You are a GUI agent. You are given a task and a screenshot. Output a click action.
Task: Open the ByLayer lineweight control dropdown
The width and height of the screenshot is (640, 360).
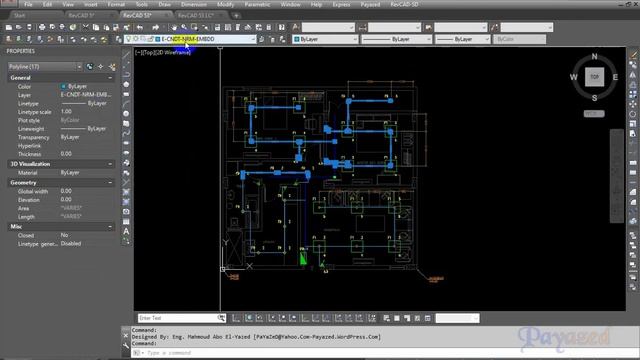point(462,39)
